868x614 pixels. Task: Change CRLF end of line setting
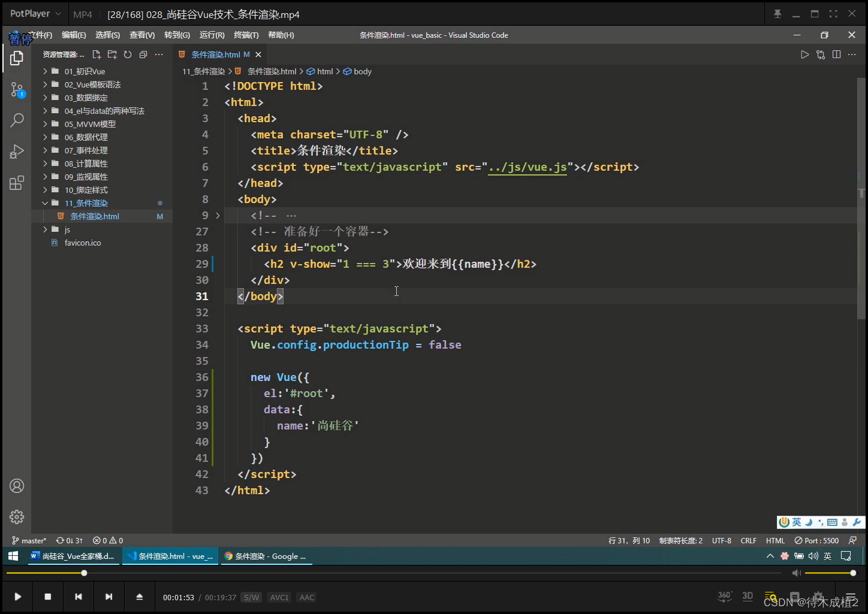click(748, 540)
